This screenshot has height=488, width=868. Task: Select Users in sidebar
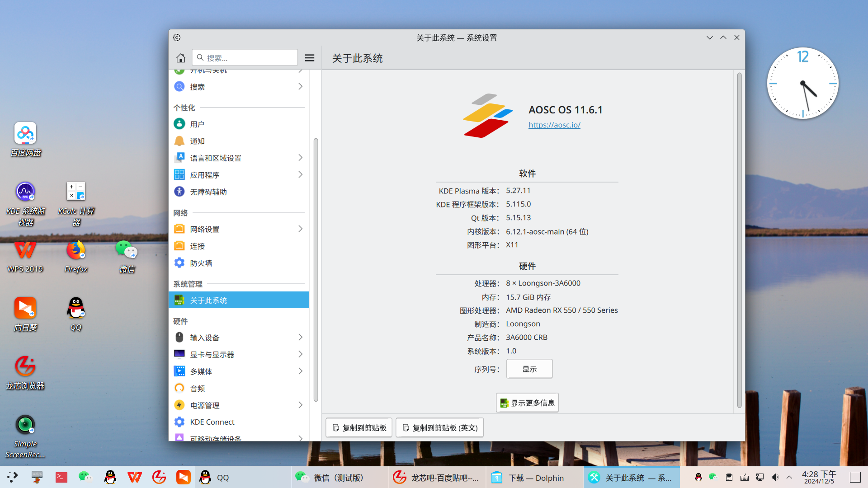point(239,124)
